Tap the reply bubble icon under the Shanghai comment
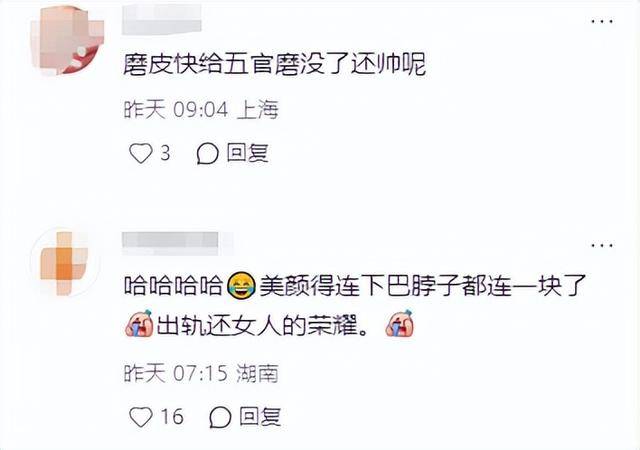The height and width of the screenshot is (450, 640). [x=207, y=154]
